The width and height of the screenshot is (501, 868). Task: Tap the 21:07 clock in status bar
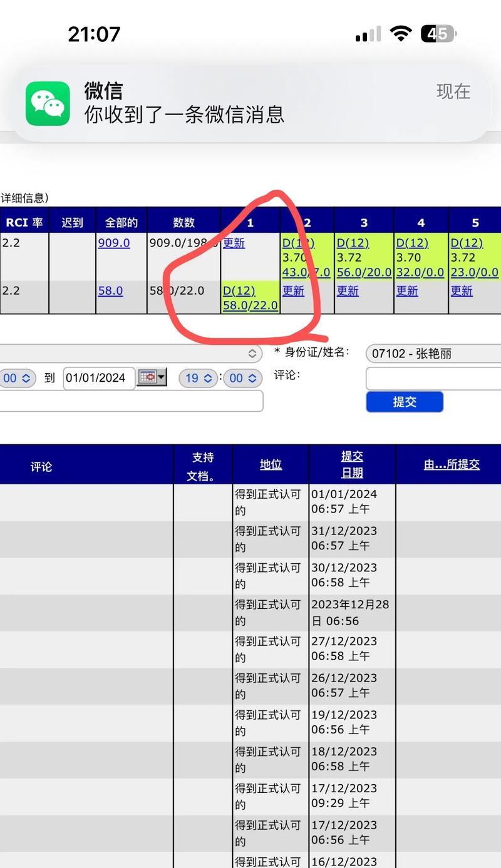[94, 34]
